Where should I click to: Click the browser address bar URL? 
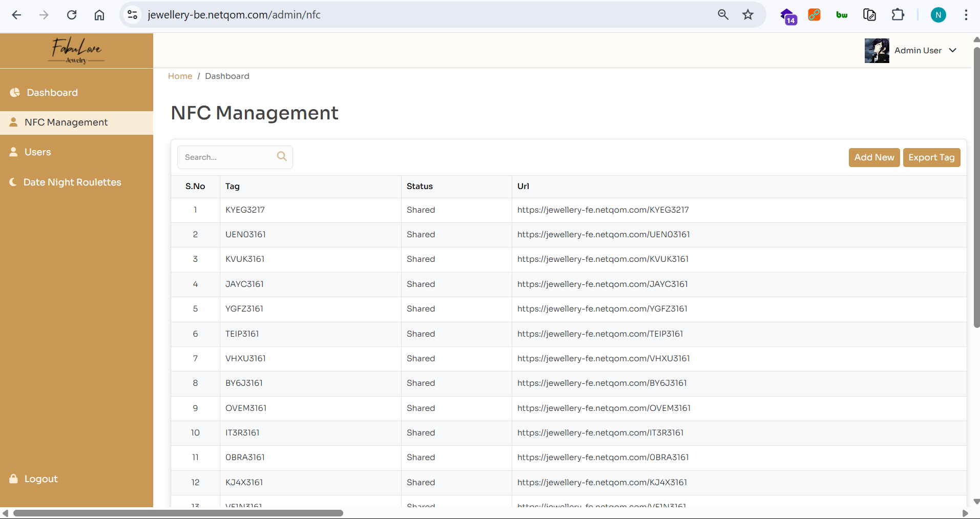pyautogui.click(x=234, y=15)
